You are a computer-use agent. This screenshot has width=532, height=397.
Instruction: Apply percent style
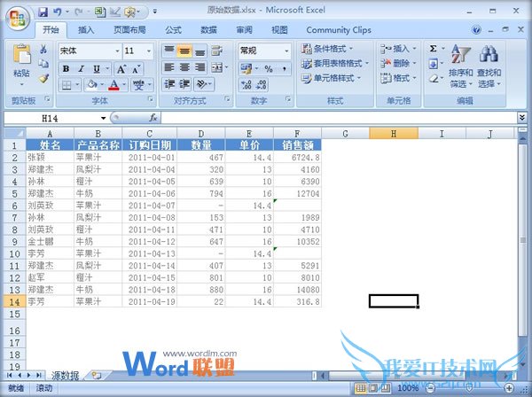point(269,69)
